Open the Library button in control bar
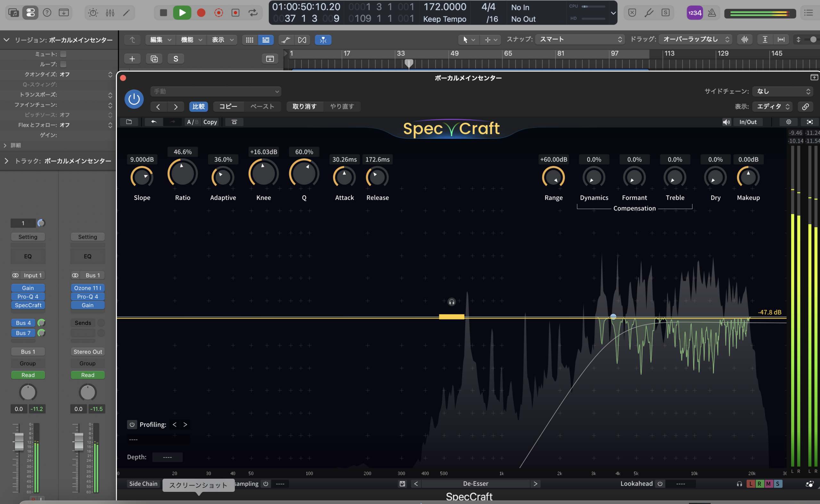This screenshot has height=504, width=820. [14, 13]
